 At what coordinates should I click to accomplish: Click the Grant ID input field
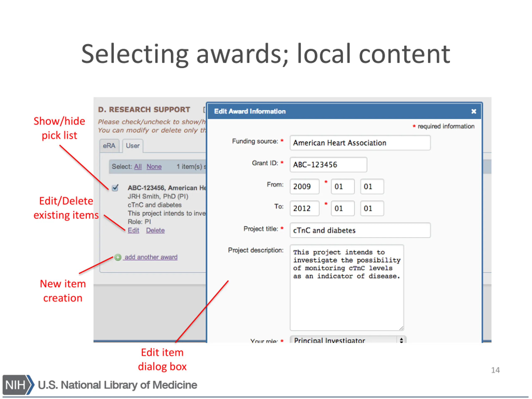pyautogui.click(x=328, y=165)
